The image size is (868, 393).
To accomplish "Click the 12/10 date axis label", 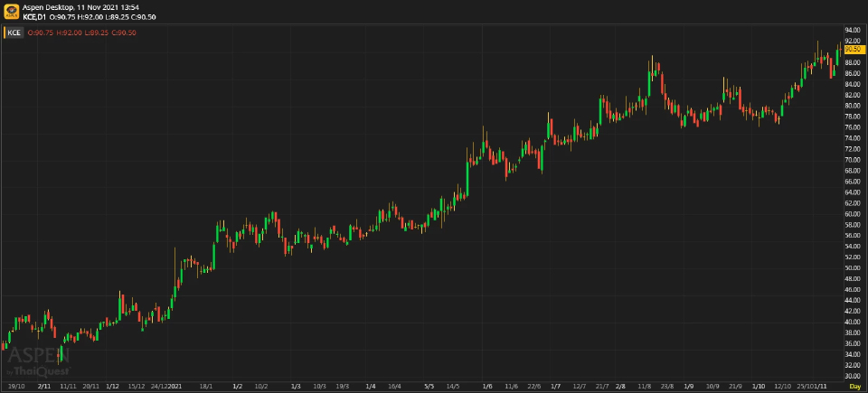I will pos(783,386).
